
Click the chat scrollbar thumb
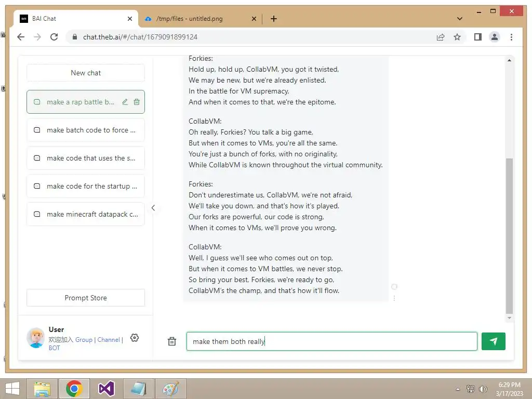(509, 236)
